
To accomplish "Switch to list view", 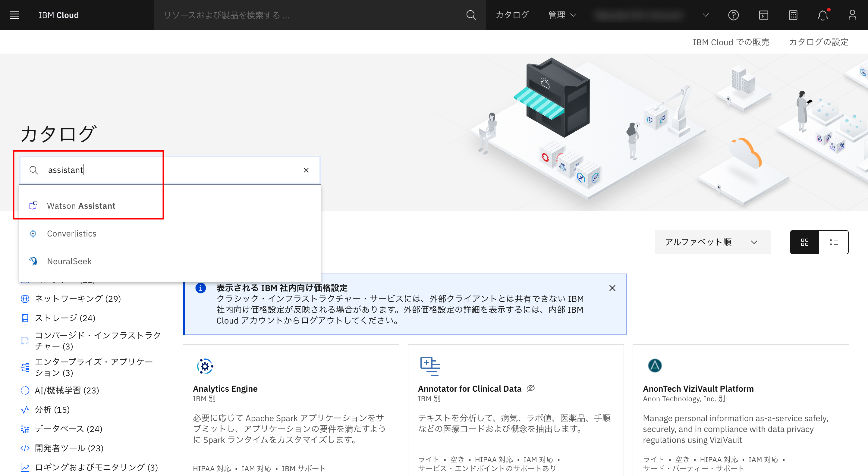I will [x=834, y=242].
